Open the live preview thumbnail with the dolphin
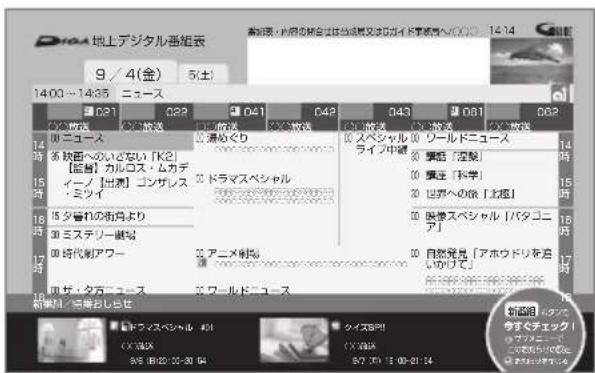The image size is (595, 373). point(531,61)
